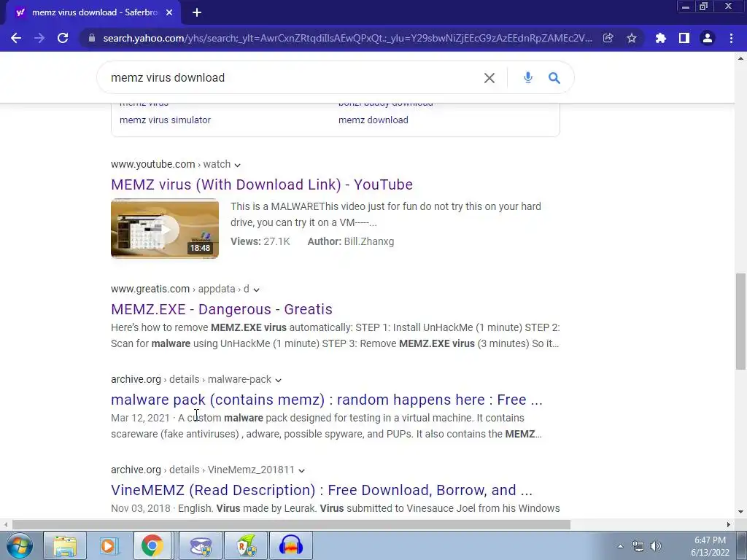
Task: Bookmark this page with the star icon
Action: [x=632, y=38]
